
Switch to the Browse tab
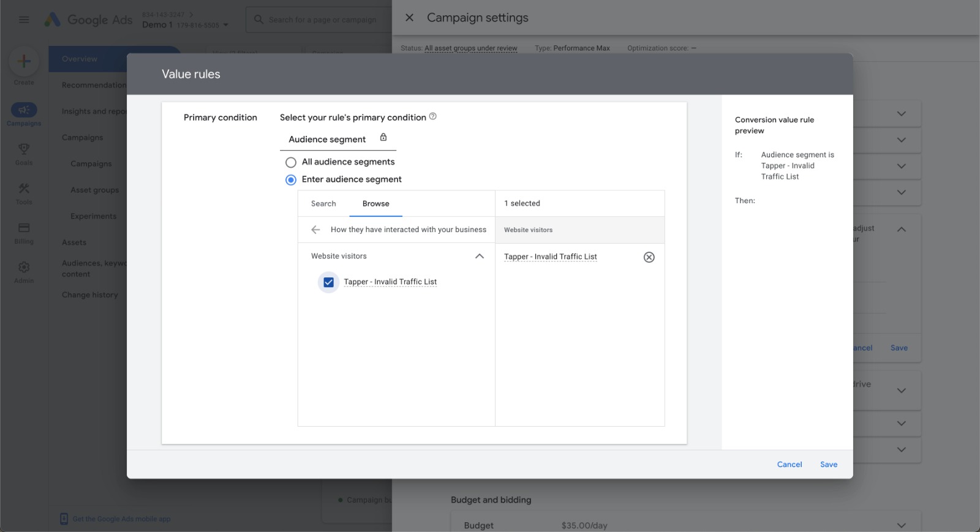point(375,204)
